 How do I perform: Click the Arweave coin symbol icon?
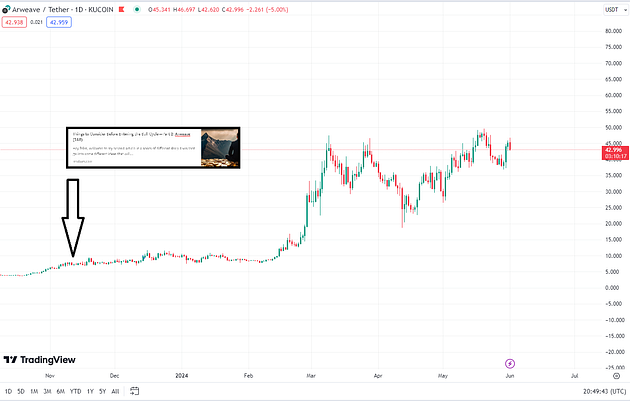[x=6, y=9]
